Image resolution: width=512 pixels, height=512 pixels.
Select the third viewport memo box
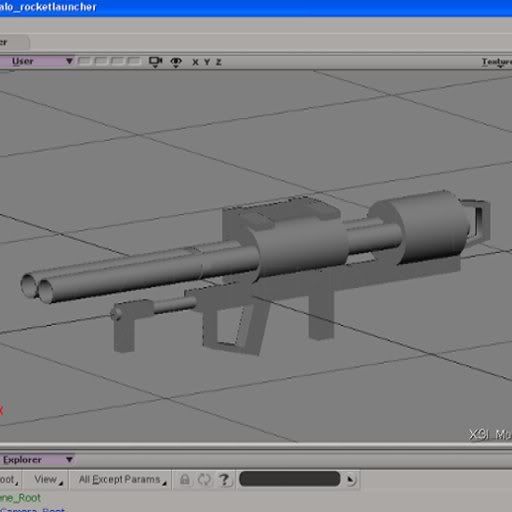click(x=117, y=61)
